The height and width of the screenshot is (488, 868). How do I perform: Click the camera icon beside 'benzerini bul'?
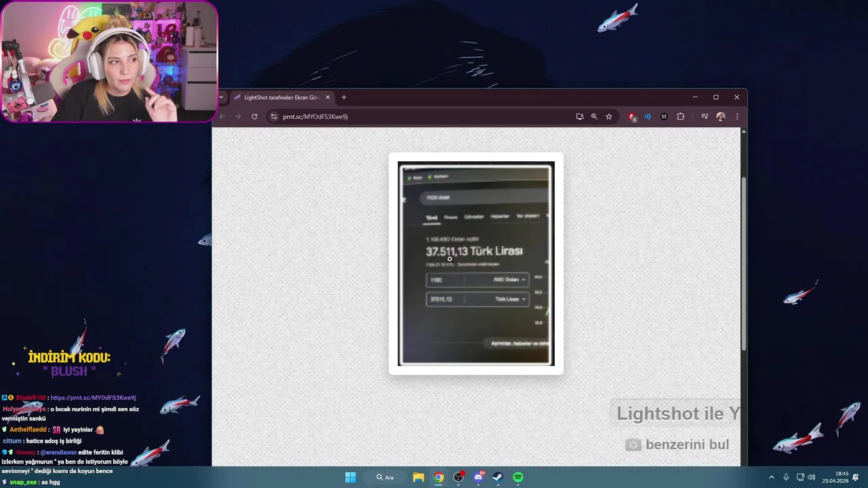click(x=633, y=445)
